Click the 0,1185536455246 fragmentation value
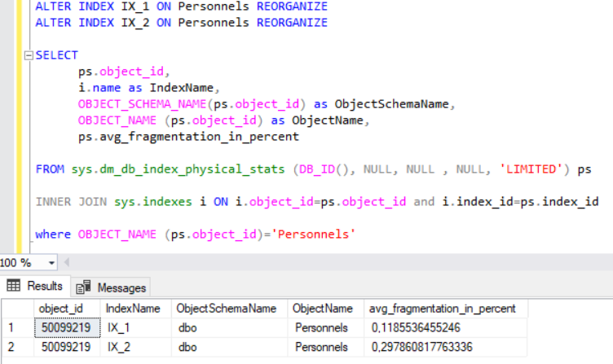 point(415,328)
